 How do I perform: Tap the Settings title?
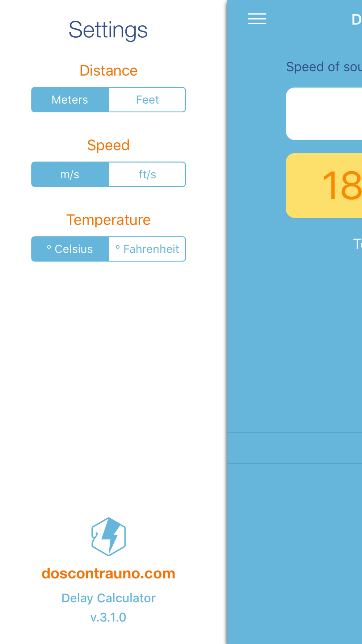pyautogui.click(x=108, y=30)
